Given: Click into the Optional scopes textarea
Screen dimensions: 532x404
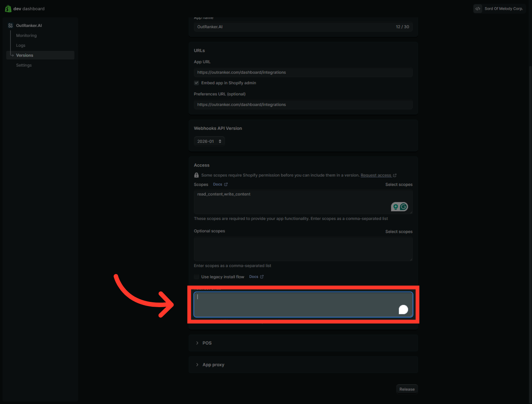Looking at the screenshot, I should pyautogui.click(x=303, y=249).
